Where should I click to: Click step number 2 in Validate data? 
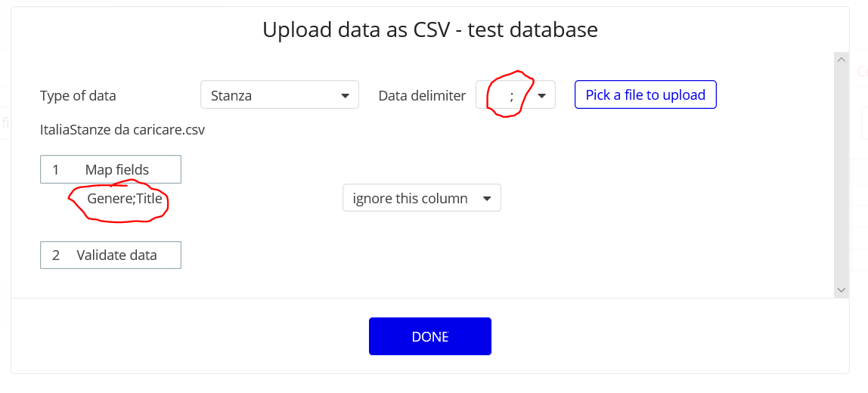[x=56, y=255]
